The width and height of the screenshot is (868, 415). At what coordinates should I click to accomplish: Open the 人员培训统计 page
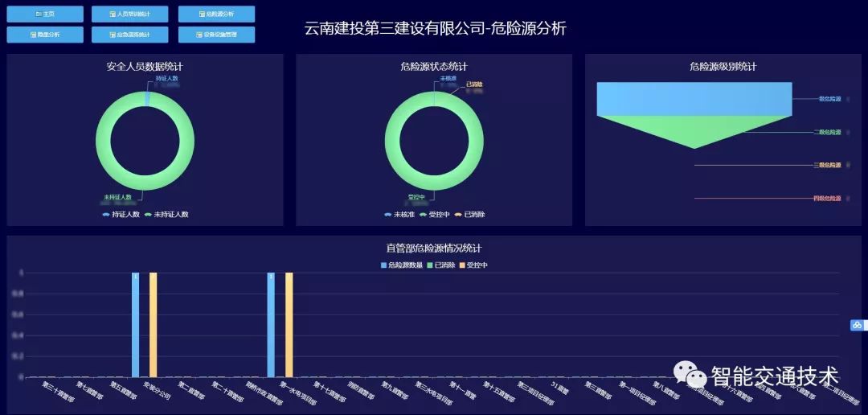[130, 14]
